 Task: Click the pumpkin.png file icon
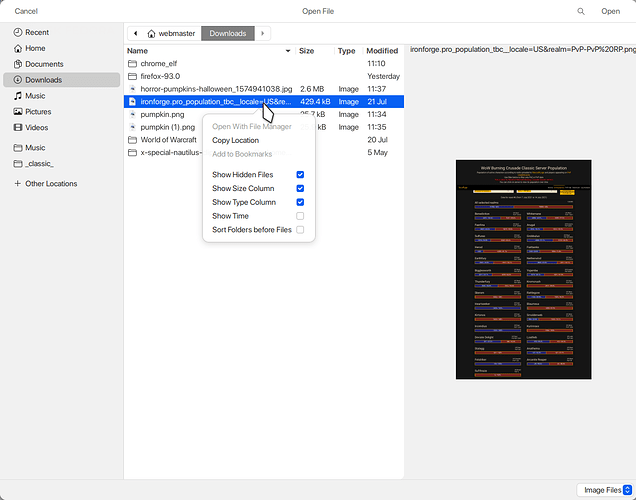[132, 114]
